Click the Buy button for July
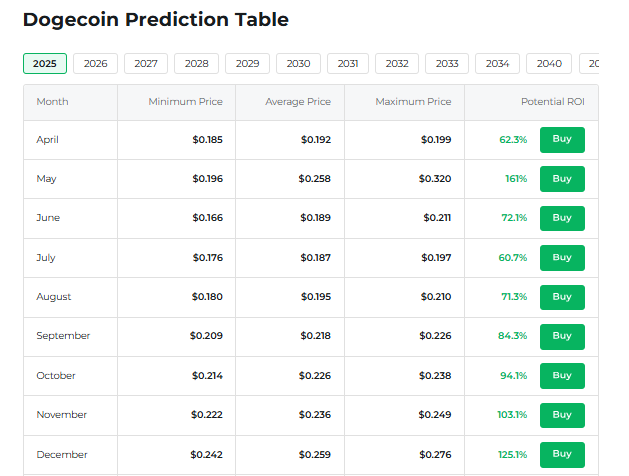The image size is (629, 476). [562, 258]
